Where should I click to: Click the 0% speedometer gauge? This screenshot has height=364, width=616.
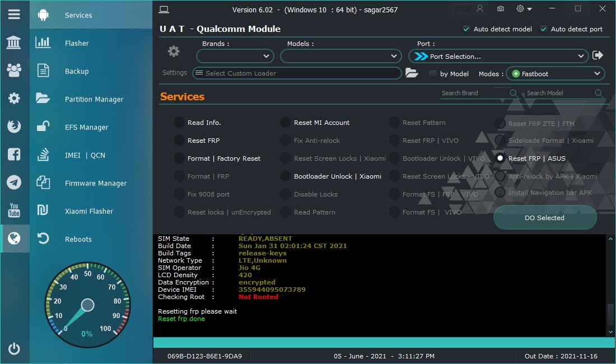click(87, 305)
